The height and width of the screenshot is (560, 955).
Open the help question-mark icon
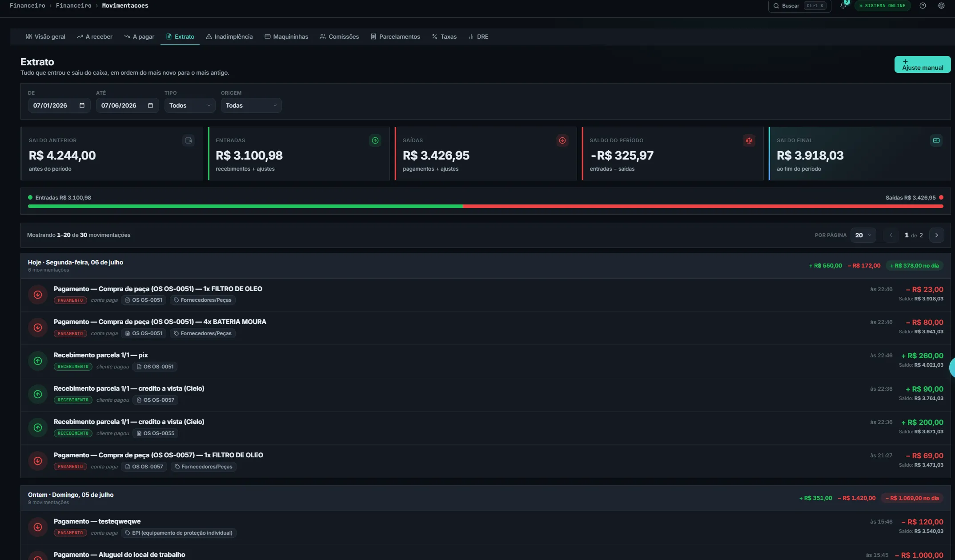[x=923, y=6]
